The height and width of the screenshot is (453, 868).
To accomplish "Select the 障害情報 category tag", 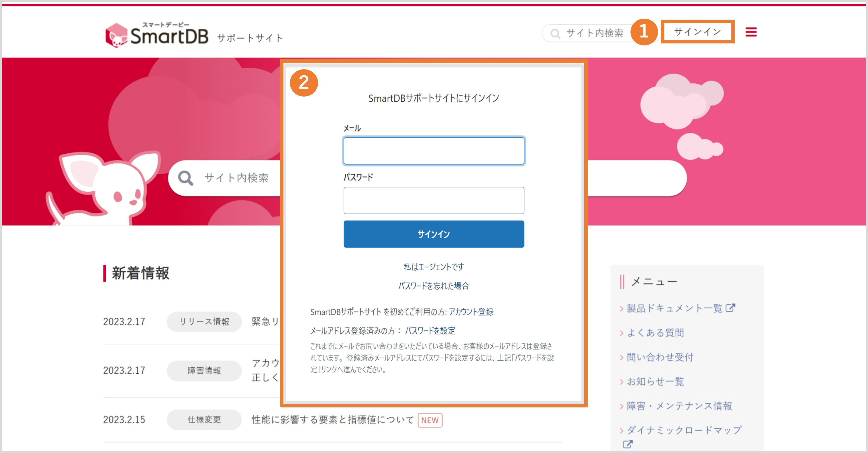I will pyautogui.click(x=204, y=370).
